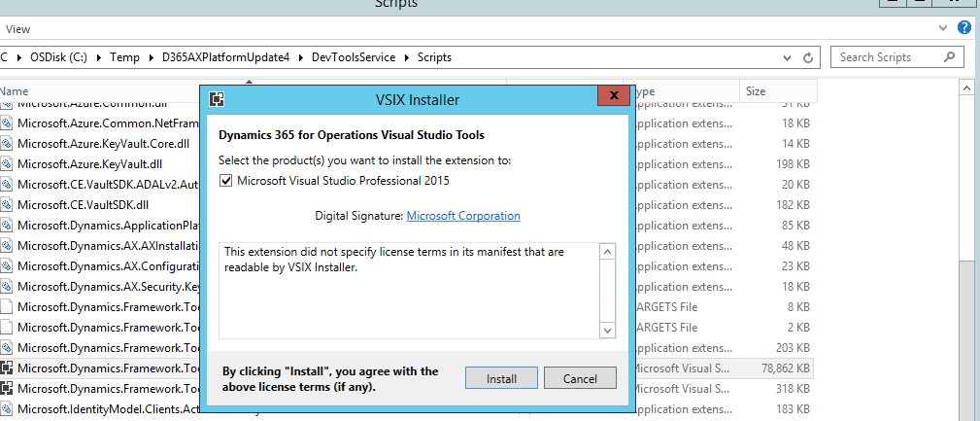Click the 78,862 KB size cell
Screen dimensions: 980x421
coord(786,368)
